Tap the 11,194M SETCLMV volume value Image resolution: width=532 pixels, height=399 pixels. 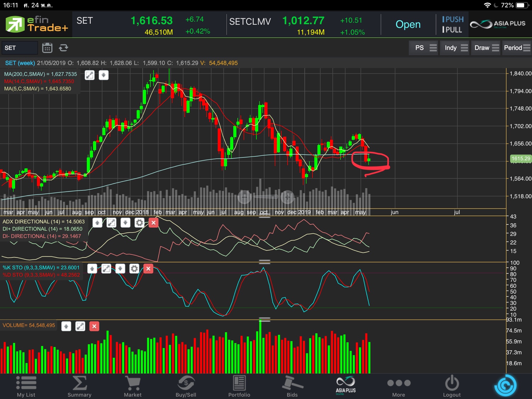click(311, 32)
